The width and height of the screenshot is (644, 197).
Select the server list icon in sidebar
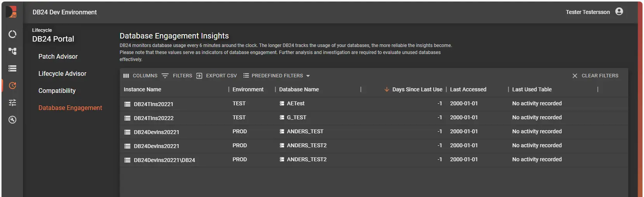click(12, 68)
